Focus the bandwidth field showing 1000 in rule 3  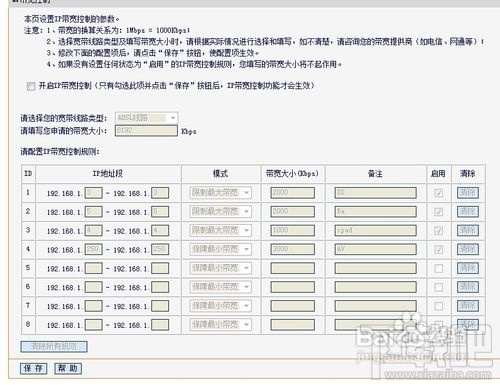point(293,231)
